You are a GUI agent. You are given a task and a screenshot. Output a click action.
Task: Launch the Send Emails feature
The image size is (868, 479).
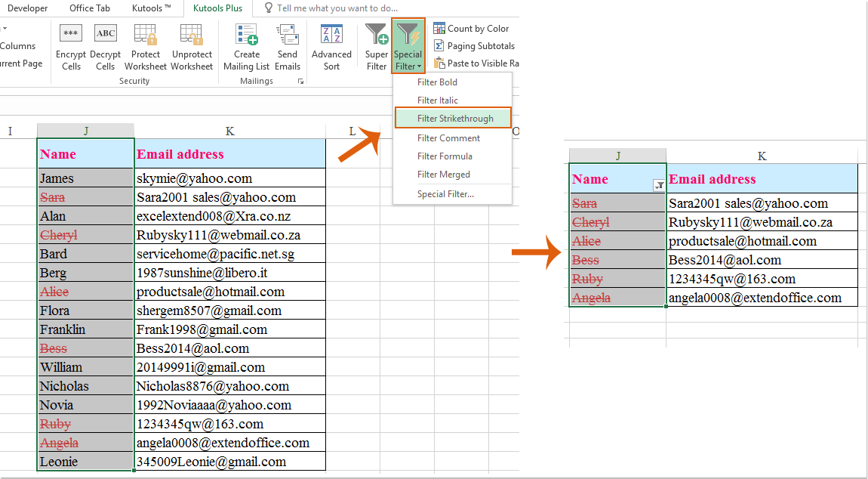tap(287, 45)
